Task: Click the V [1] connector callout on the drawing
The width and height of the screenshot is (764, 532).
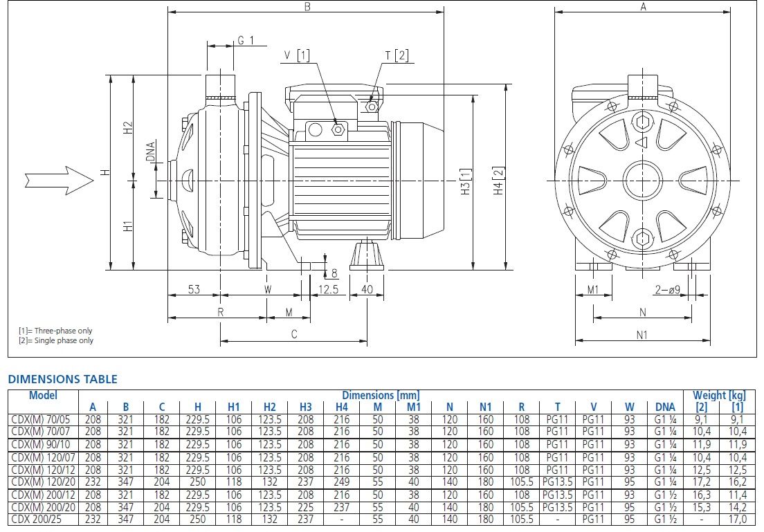Action: click(295, 55)
